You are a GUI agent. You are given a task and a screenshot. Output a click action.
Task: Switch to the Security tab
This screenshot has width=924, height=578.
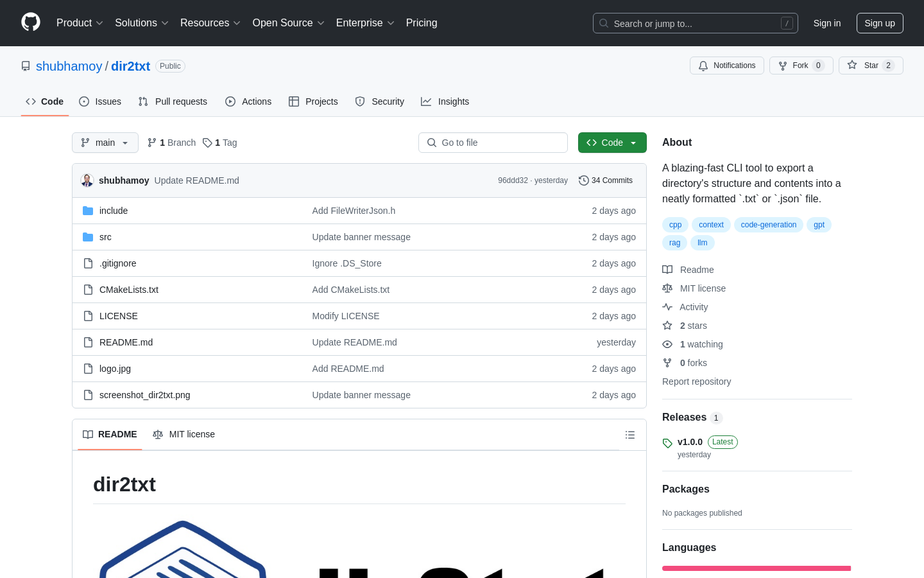coord(380,101)
